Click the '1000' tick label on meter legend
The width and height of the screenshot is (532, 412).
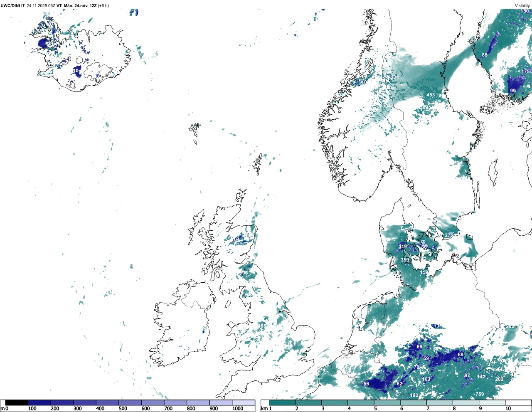click(238, 409)
